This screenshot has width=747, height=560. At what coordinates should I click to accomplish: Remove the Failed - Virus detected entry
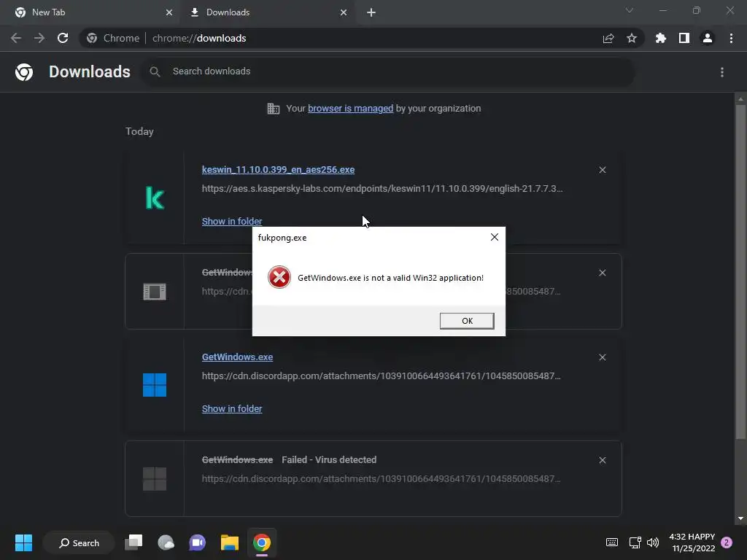click(602, 460)
